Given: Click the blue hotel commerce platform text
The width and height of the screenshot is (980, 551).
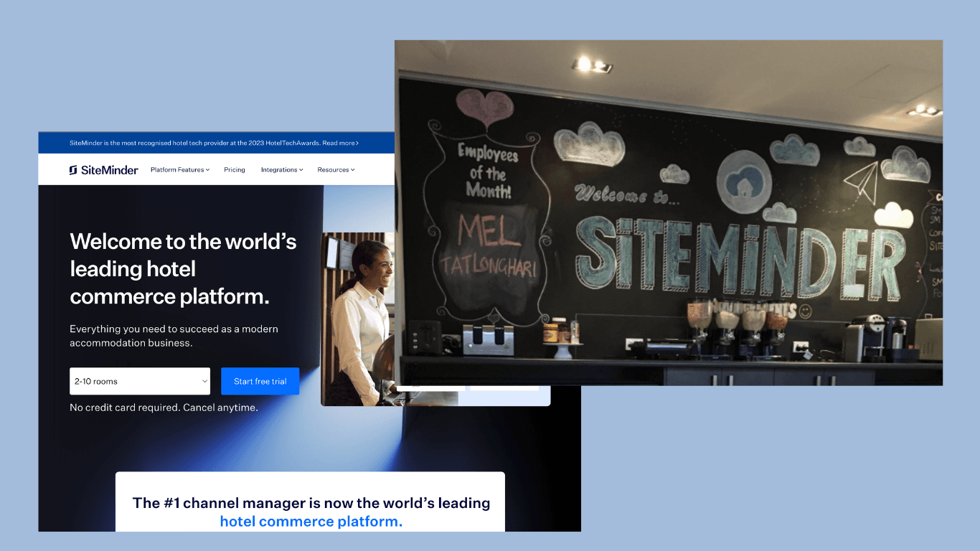Looking at the screenshot, I should 311,522.
